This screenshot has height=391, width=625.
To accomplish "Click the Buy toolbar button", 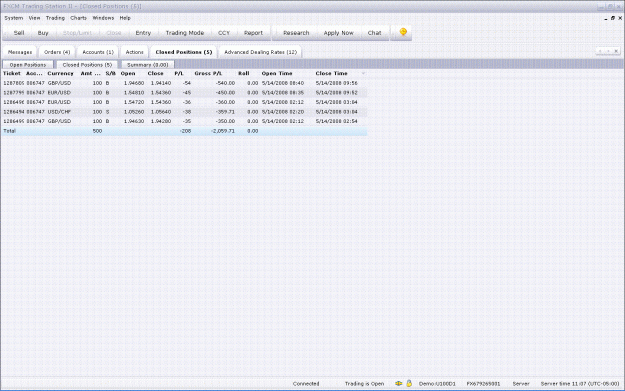I will point(43,33).
